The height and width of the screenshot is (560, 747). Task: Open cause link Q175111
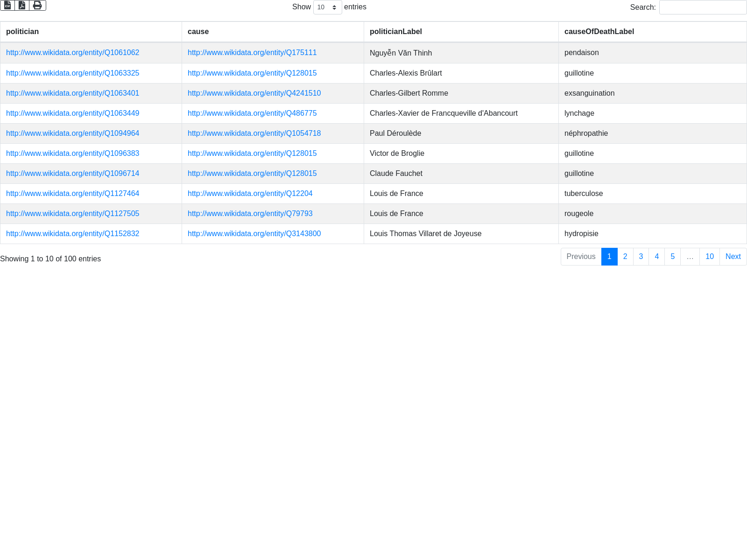pyautogui.click(x=252, y=53)
